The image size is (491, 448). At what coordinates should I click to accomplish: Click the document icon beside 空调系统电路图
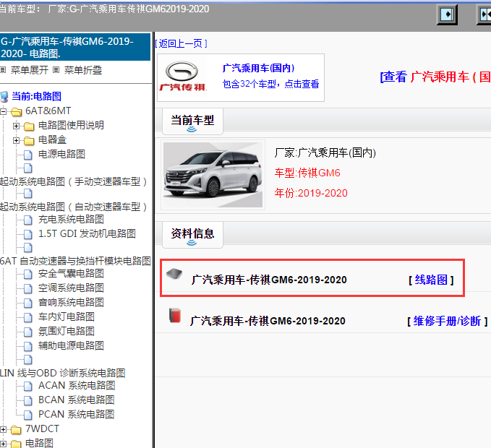click(28, 289)
